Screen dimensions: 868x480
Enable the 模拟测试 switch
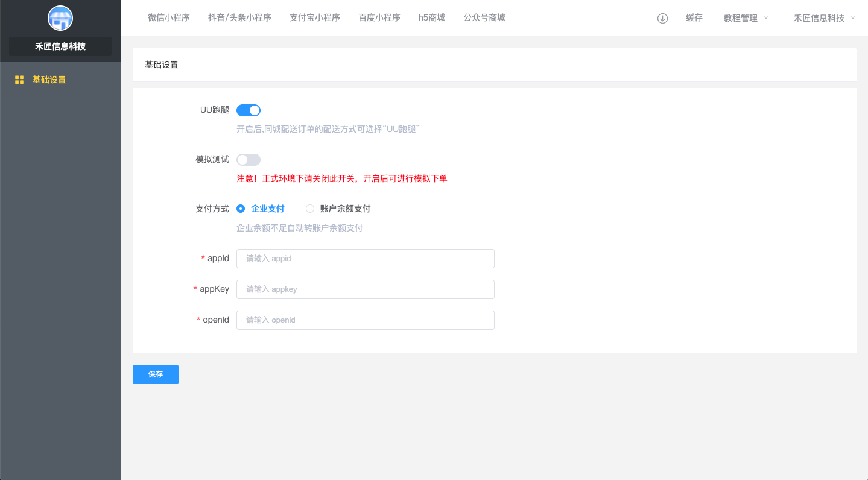pos(249,160)
